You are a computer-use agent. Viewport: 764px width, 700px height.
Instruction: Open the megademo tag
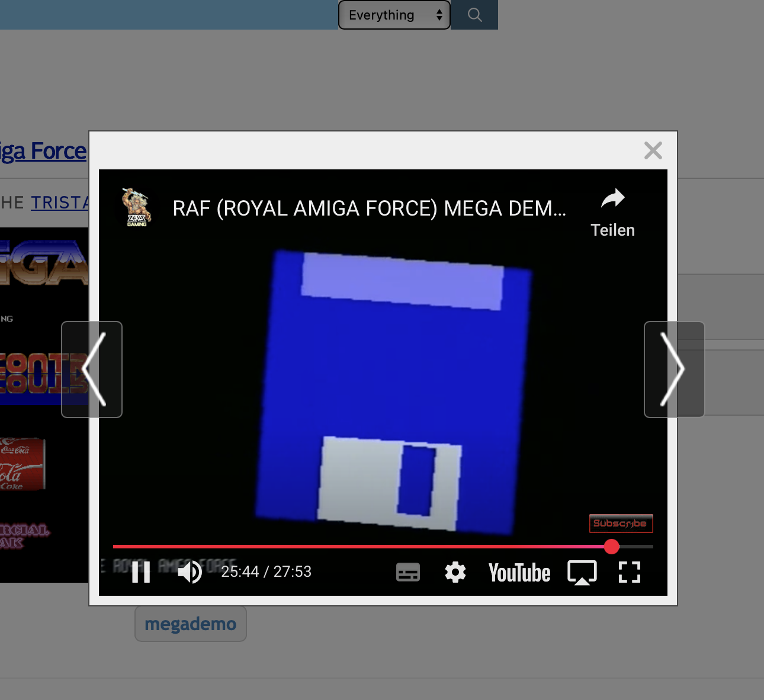pyautogui.click(x=191, y=624)
